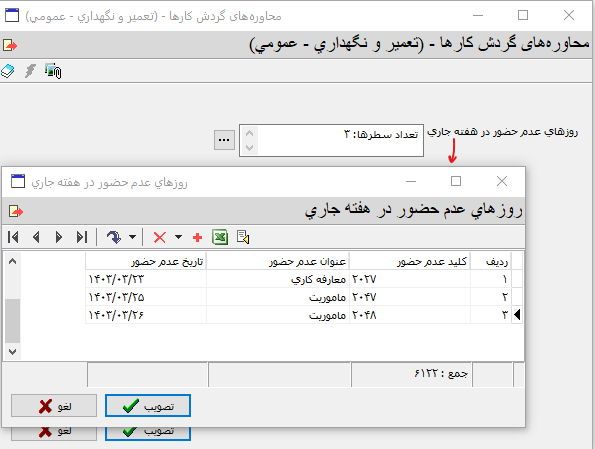Go to first record in the grid
The width and height of the screenshot is (595, 449).
pos(13,237)
